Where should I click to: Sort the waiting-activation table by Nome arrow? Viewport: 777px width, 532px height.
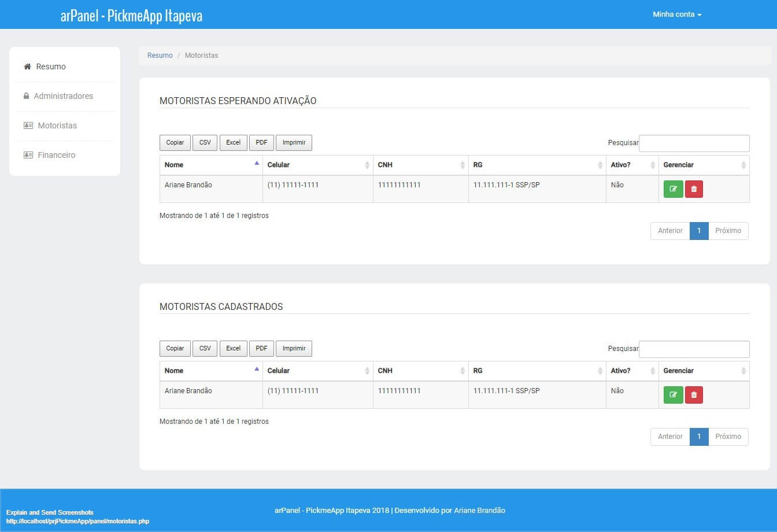click(x=257, y=163)
